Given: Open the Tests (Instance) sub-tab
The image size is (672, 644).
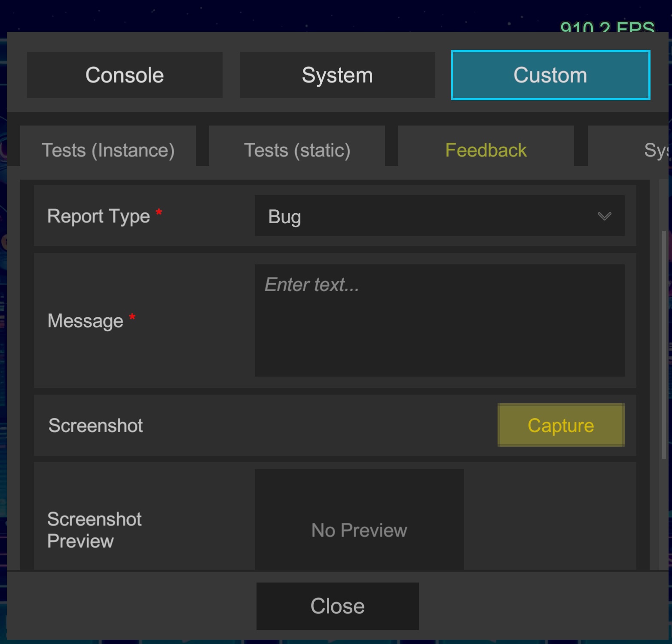Looking at the screenshot, I should tap(108, 150).
